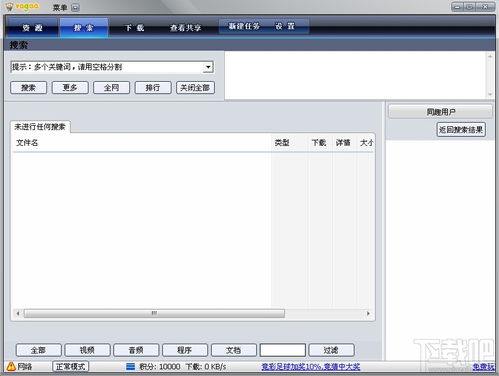Image resolution: width=499 pixels, height=376 pixels.
Task: Switch to the 资源 tab
Action: (32, 28)
